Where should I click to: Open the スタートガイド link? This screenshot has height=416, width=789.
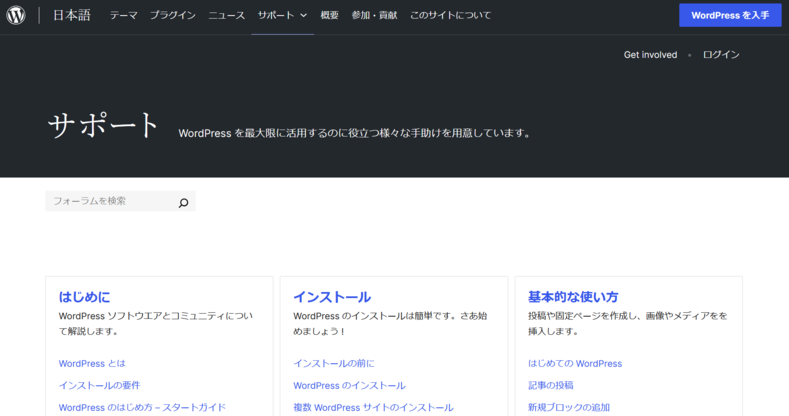click(x=142, y=407)
